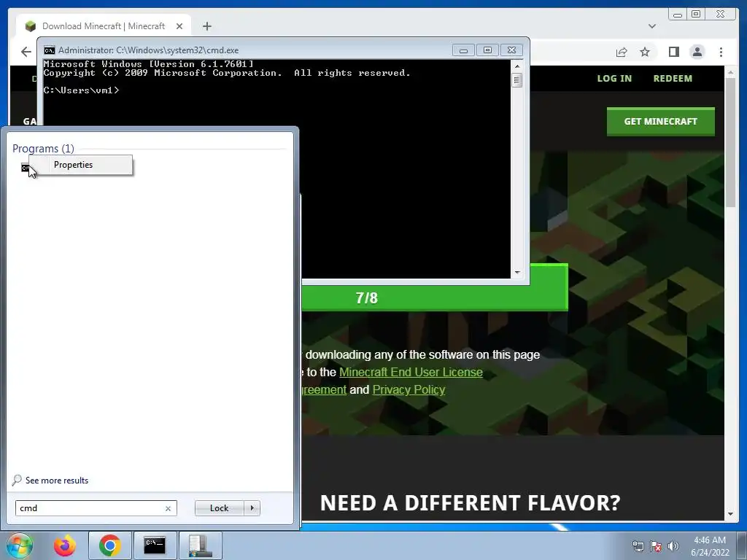Open the server computer taskbar icon
This screenshot has width=747, height=560.
point(200,545)
